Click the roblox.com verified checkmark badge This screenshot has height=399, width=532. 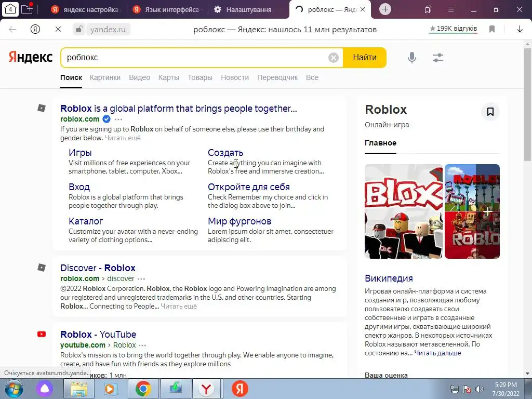tap(107, 119)
